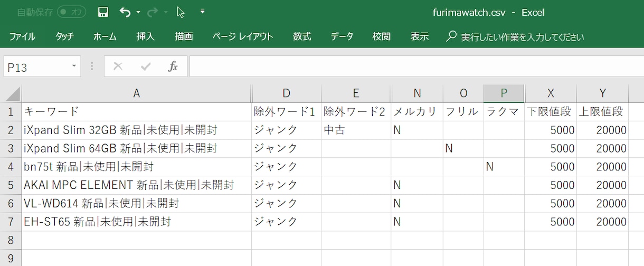644x266 pixels.
Task: Select the iXpand Slim 64GB keyword cell
Action: click(137, 148)
